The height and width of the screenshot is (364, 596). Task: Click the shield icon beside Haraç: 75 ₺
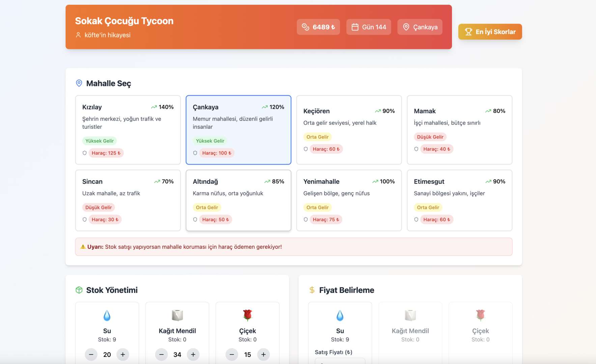pyautogui.click(x=306, y=219)
